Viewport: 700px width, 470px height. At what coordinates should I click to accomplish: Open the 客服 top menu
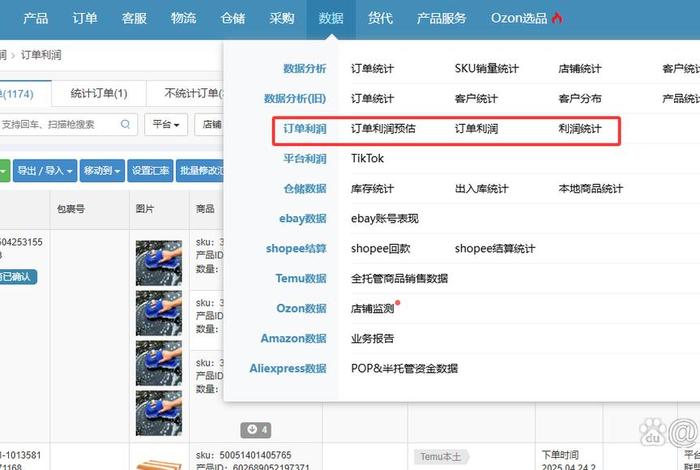pyautogui.click(x=134, y=18)
